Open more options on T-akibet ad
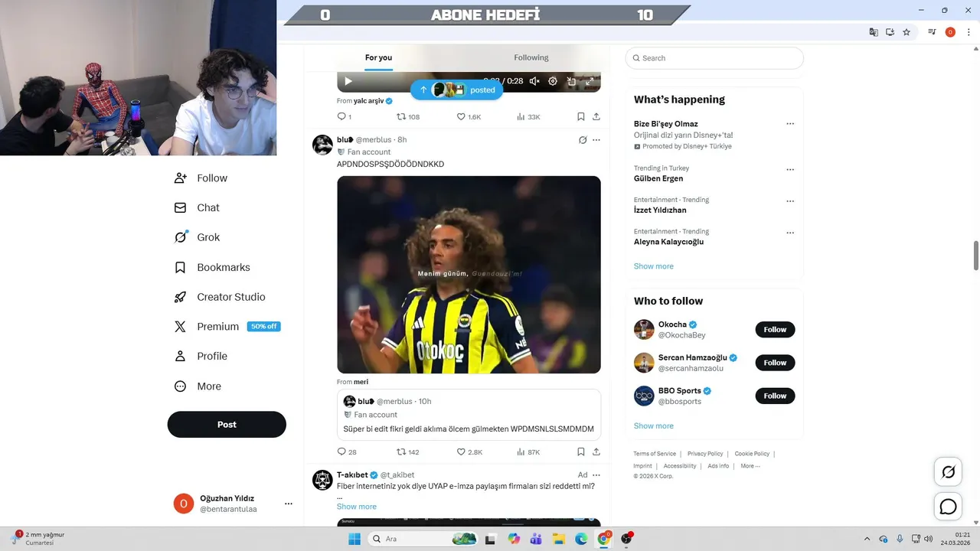 pos(596,475)
